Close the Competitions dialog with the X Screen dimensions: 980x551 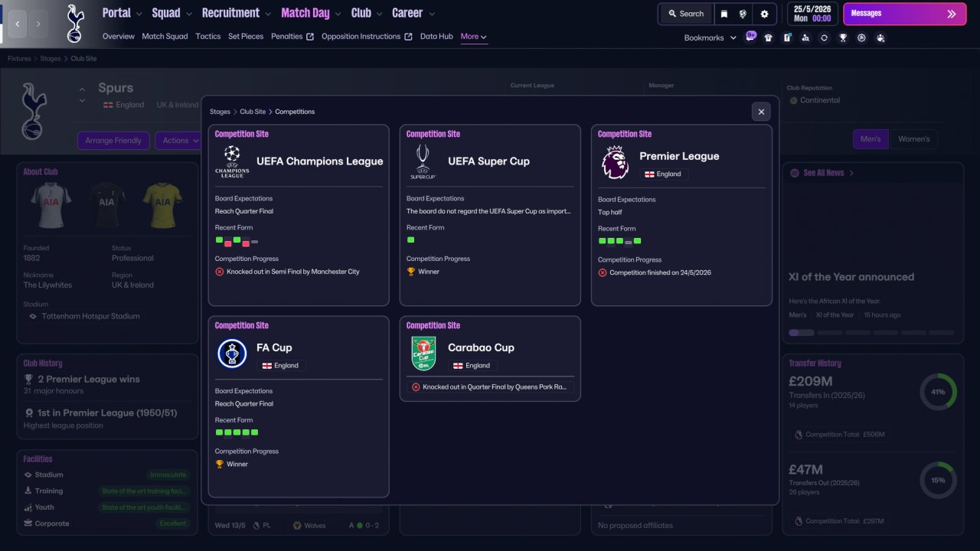pos(761,112)
